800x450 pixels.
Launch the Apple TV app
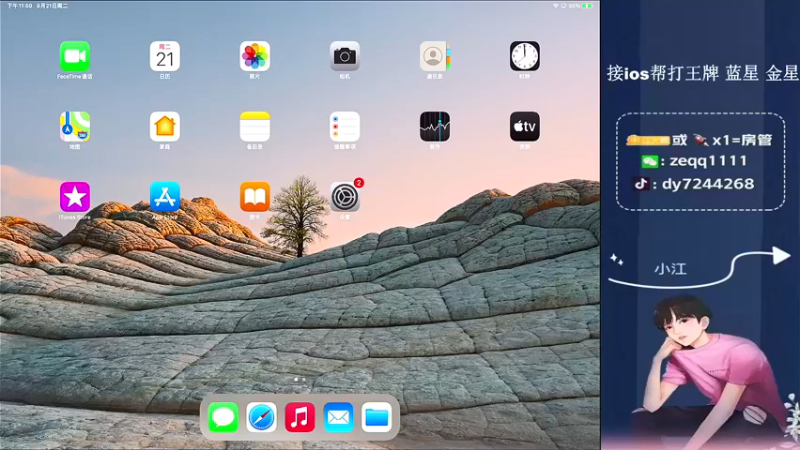click(x=524, y=127)
